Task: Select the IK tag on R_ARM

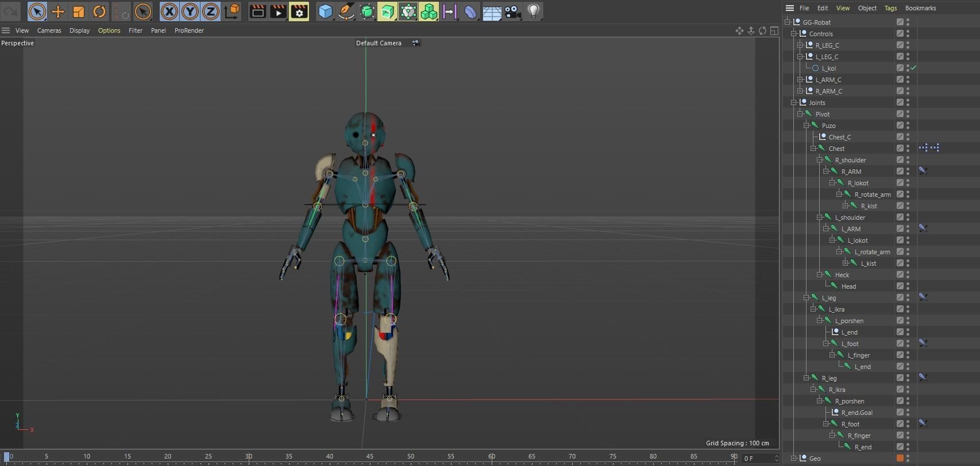Action: point(923,171)
